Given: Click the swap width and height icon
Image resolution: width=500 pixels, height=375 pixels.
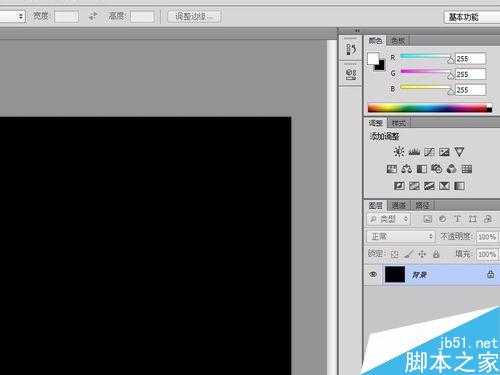Looking at the screenshot, I should (94, 16).
